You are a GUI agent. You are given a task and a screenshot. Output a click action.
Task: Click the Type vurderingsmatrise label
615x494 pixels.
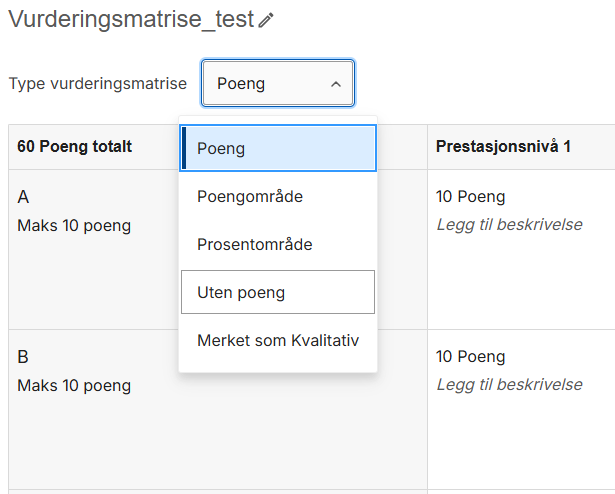98,84
